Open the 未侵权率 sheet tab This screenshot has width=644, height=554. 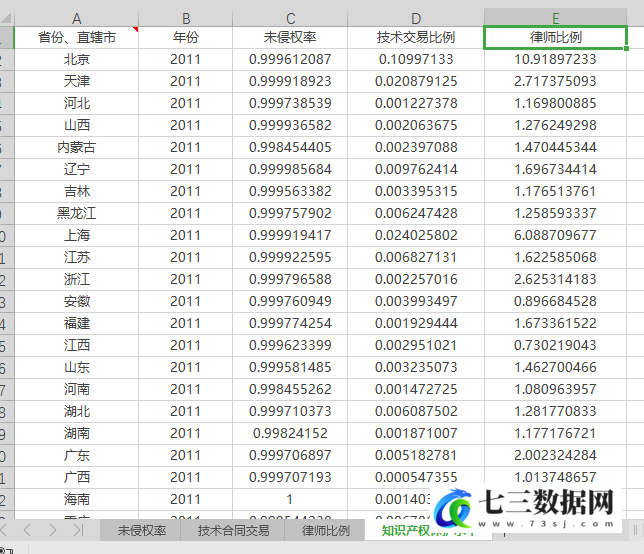141,530
